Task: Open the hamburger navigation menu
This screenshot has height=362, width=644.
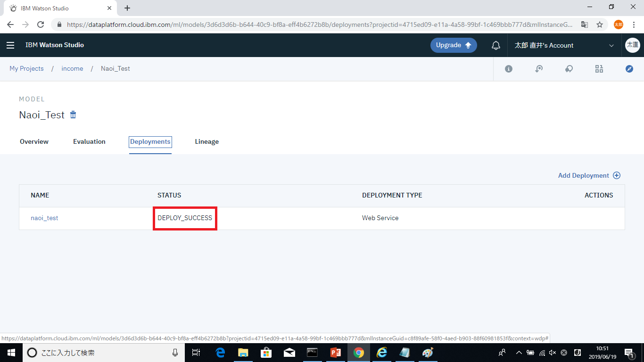Action: (x=10, y=45)
